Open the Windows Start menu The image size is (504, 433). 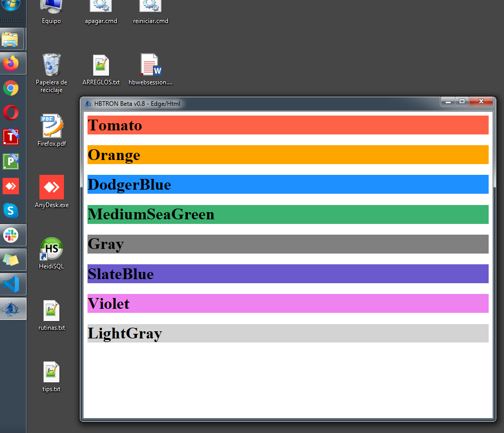11,5
